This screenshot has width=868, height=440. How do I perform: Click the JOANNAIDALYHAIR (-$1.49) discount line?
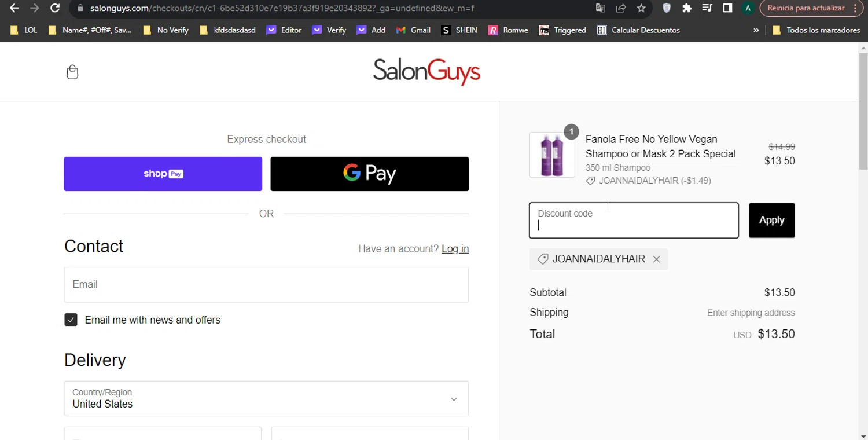pyautogui.click(x=648, y=181)
